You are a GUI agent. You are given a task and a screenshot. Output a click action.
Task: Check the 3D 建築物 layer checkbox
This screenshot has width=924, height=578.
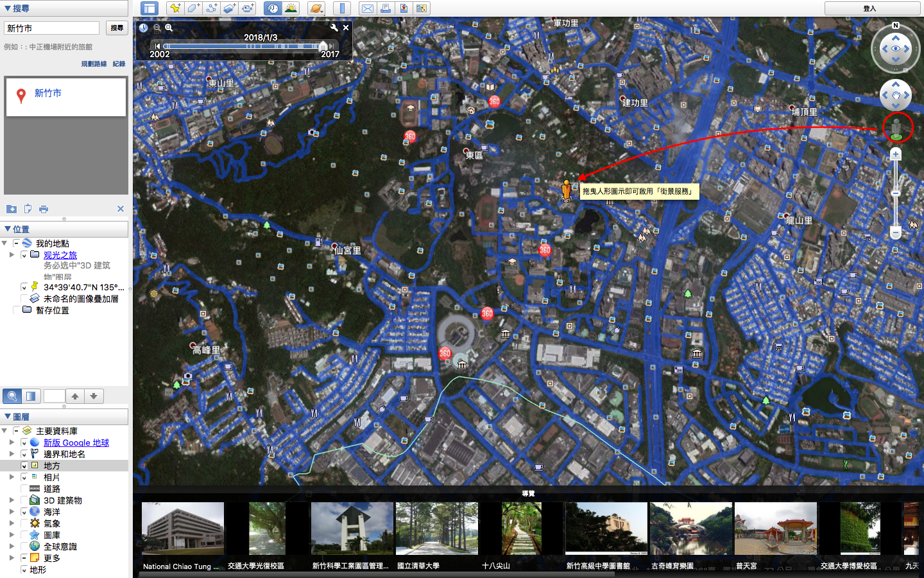(25, 500)
